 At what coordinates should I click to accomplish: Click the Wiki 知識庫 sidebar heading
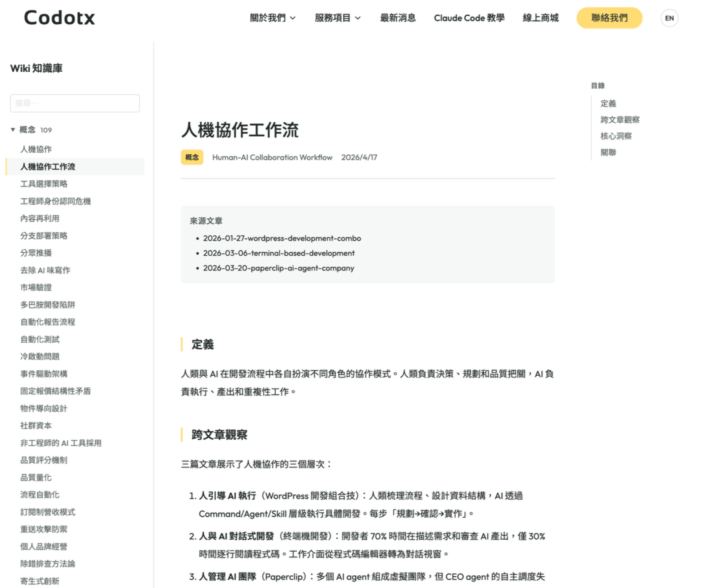pos(36,68)
